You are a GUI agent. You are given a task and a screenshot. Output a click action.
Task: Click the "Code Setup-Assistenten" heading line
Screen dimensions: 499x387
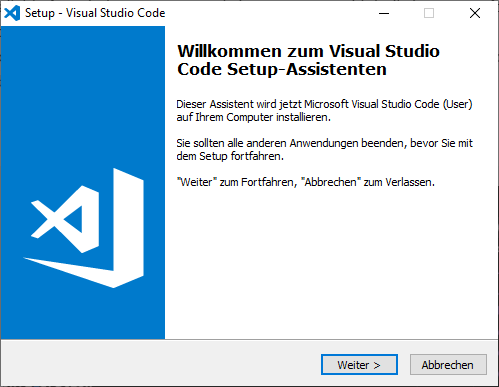point(282,69)
